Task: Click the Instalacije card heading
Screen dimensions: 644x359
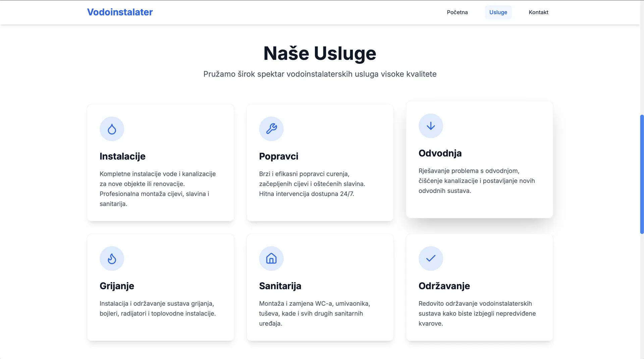Action: pyautogui.click(x=122, y=156)
